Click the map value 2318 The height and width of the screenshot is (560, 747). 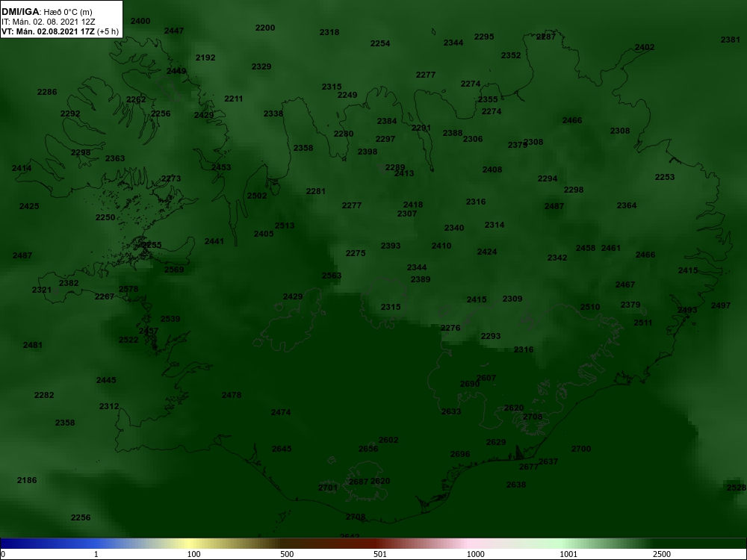(329, 32)
